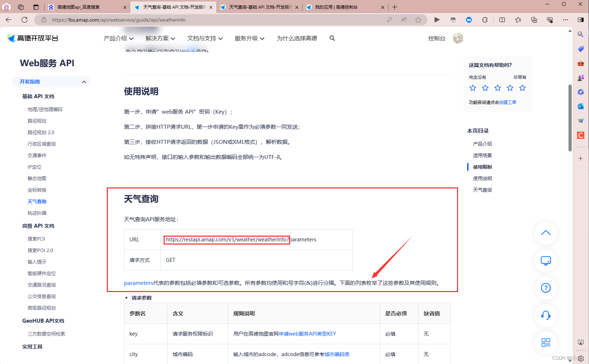Open 申请web服务API类型KEY link
Image resolution: width=589 pixels, height=364 pixels.
pos(307,334)
